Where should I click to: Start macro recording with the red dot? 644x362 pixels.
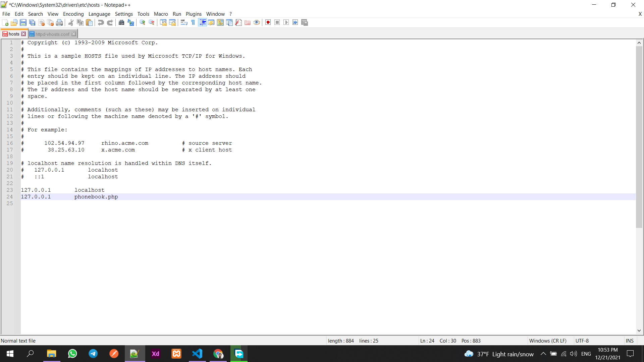pos(268,22)
